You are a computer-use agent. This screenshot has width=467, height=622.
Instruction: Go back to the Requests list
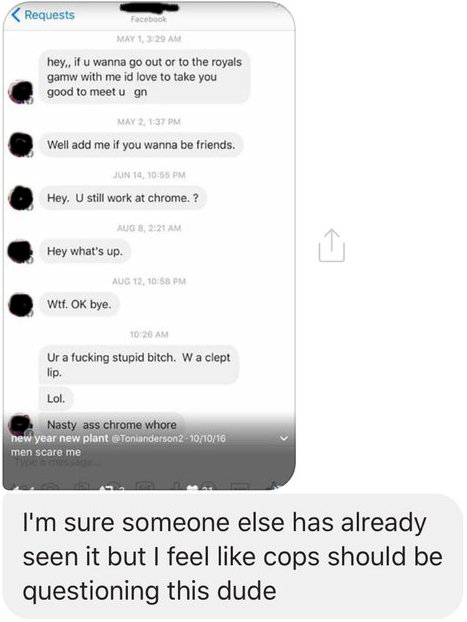(x=43, y=15)
